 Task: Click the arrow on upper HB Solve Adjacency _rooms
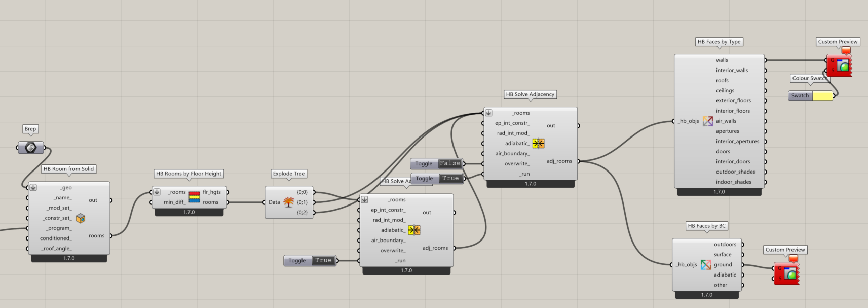tap(488, 113)
